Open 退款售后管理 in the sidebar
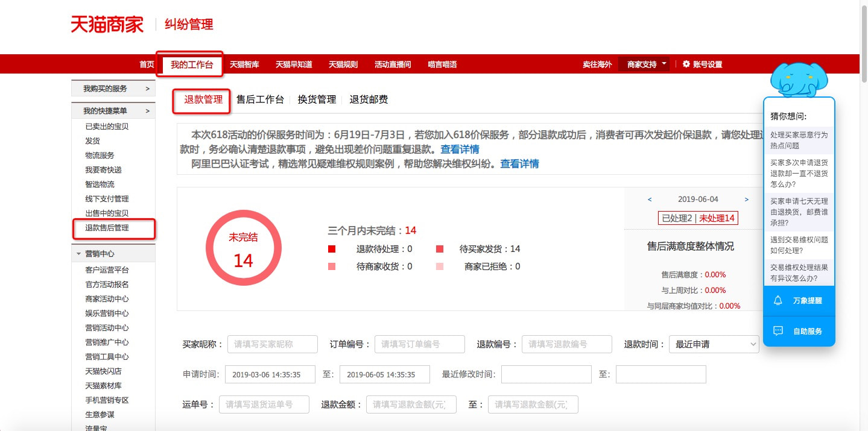The image size is (868, 431). pyautogui.click(x=107, y=228)
